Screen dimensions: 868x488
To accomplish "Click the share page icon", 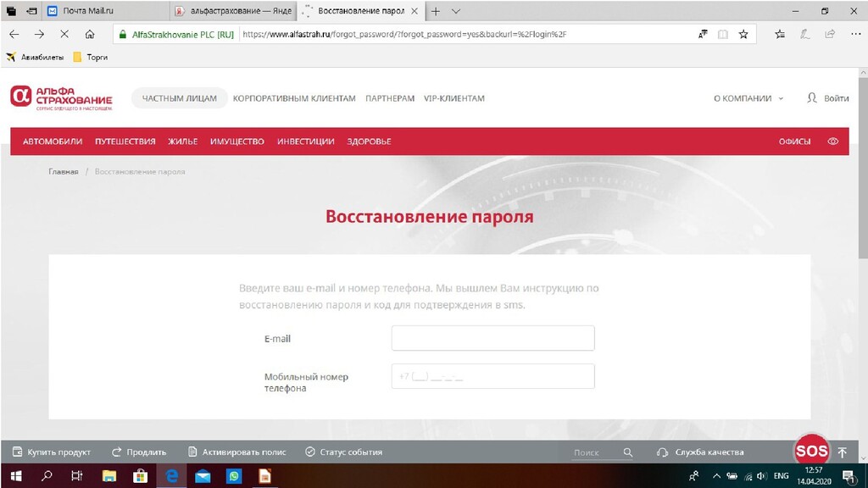I will [830, 34].
